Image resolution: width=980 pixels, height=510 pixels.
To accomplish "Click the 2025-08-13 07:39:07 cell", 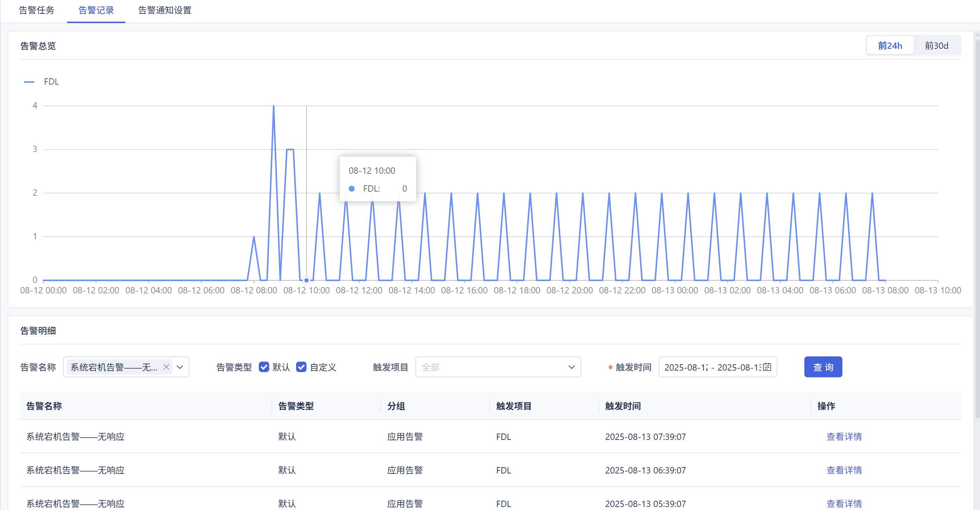I will coord(645,437).
